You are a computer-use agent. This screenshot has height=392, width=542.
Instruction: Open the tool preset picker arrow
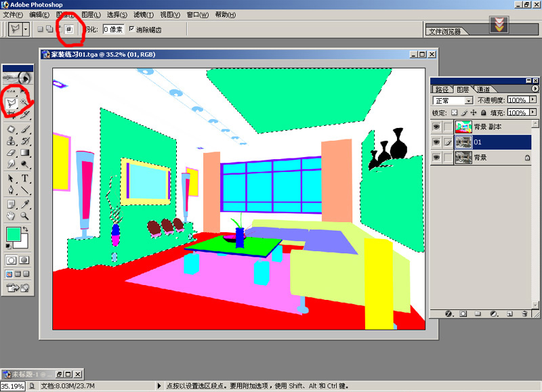coord(26,29)
